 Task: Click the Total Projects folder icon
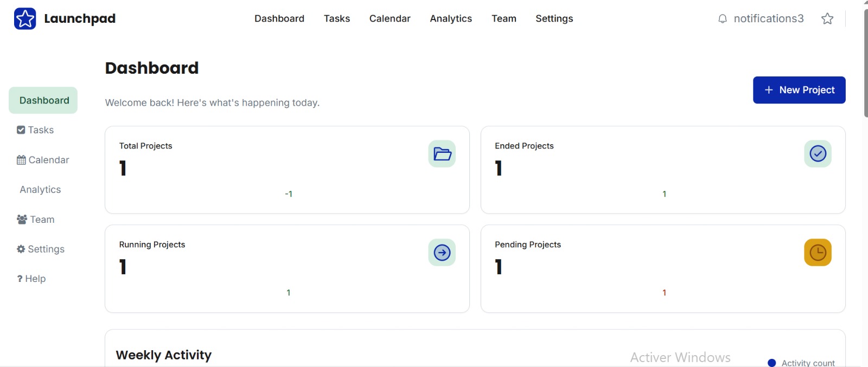click(x=442, y=154)
